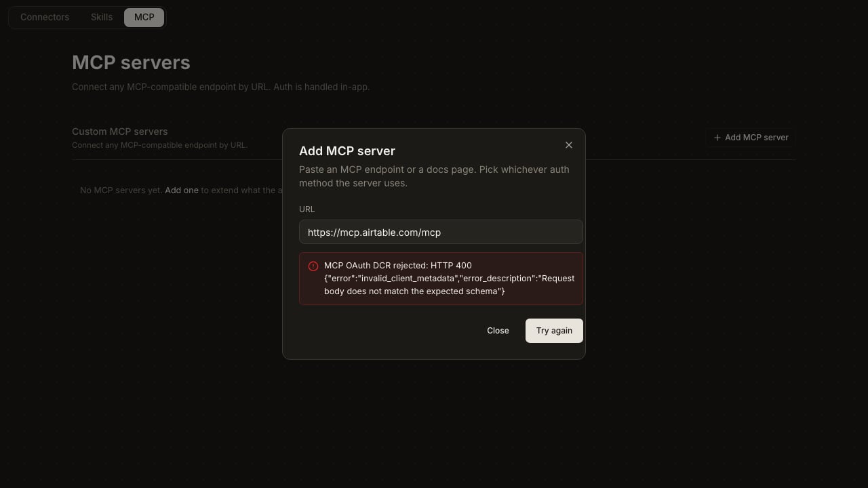
Task: Close the Add MCP server dialog with X
Action: point(569,145)
